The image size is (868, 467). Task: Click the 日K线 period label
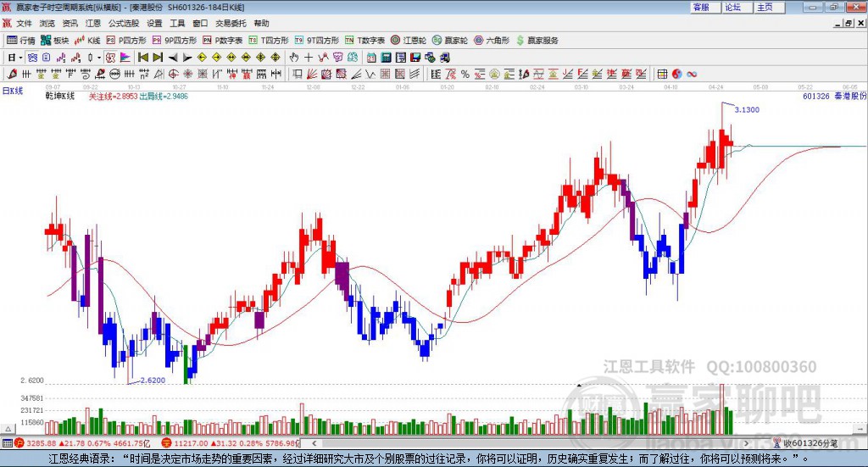click(12, 91)
